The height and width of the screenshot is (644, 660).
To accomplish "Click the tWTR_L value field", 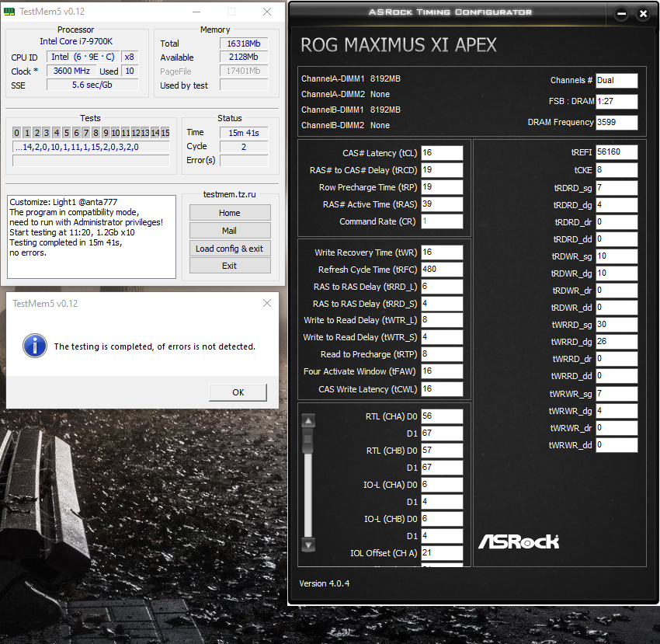I will (442, 320).
